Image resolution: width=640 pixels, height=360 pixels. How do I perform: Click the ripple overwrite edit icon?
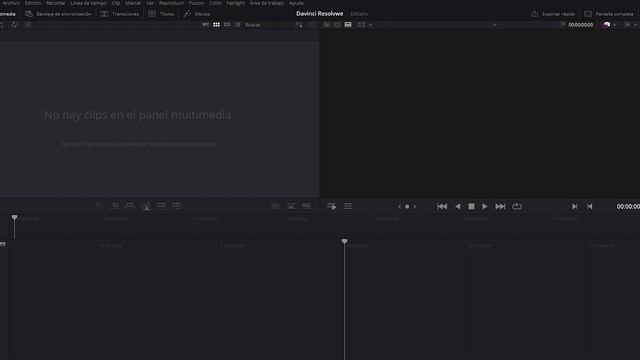click(x=130, y=206)
